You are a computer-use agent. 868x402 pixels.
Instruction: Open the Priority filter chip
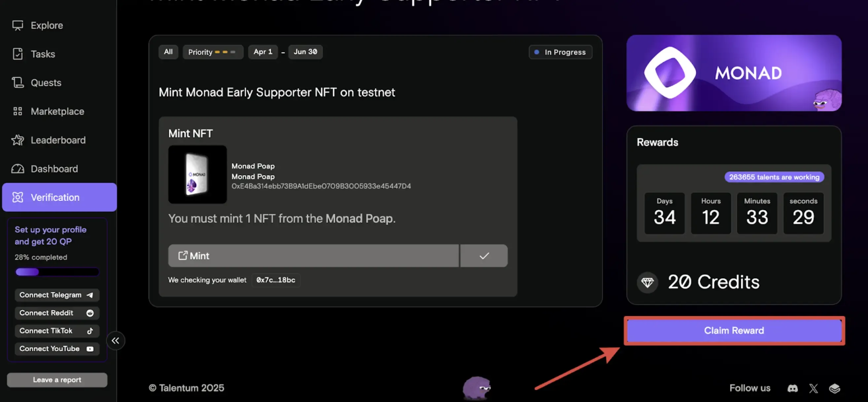(x=213, y=52)
